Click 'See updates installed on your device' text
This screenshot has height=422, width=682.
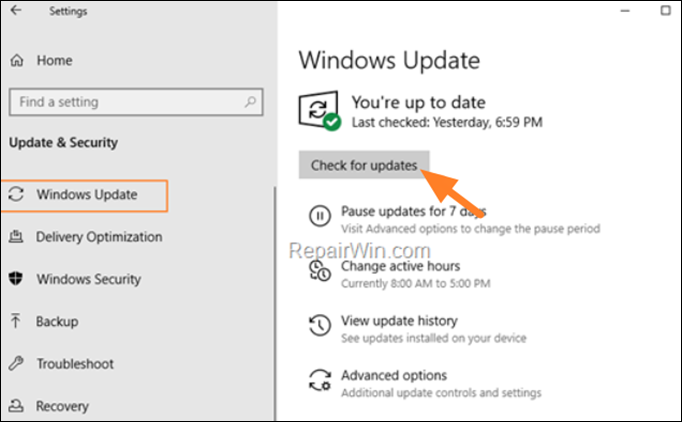click(434, 338)
